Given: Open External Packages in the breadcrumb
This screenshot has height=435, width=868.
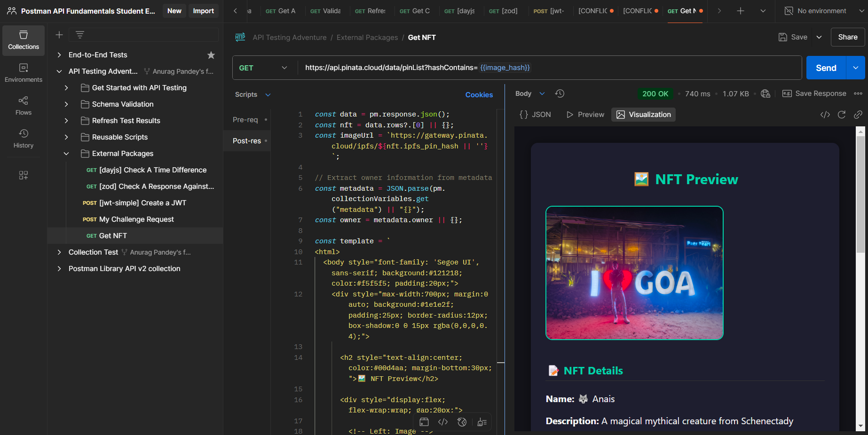Looking at the screenshot, I should point(367,38).
